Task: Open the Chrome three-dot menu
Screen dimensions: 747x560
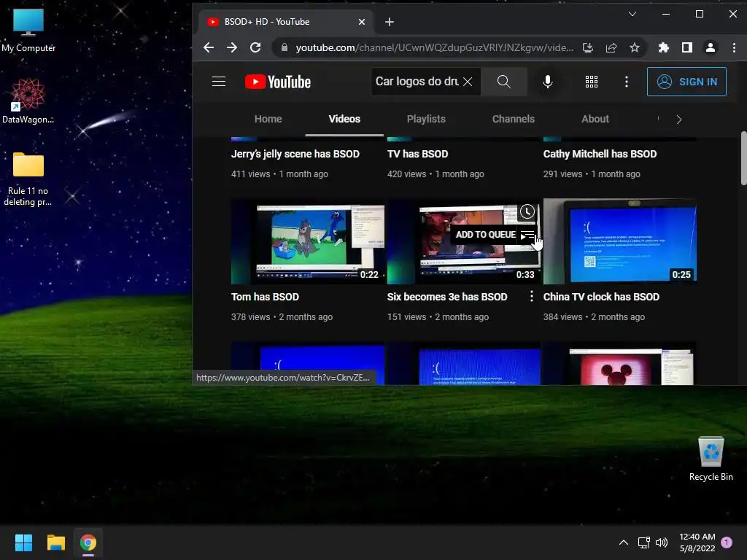Action: point(734,47)
